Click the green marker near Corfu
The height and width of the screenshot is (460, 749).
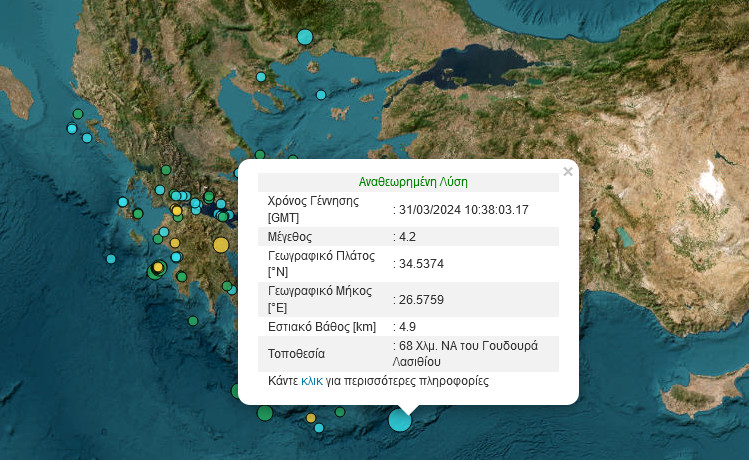coord(76,115)
